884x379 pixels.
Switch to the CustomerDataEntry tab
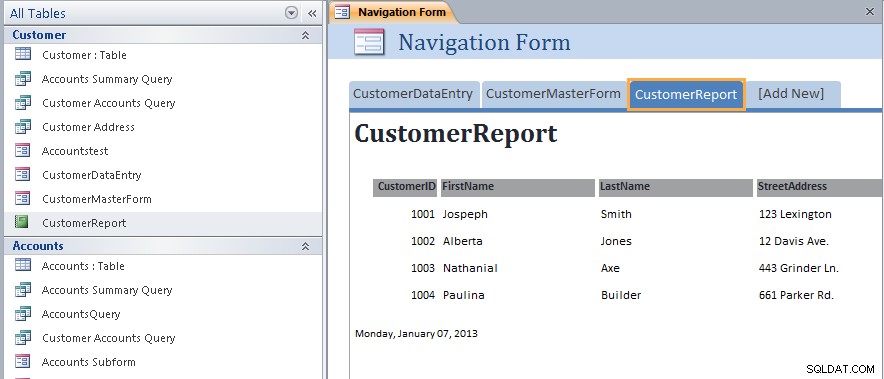pyautogui.click(x=413, y=94)
